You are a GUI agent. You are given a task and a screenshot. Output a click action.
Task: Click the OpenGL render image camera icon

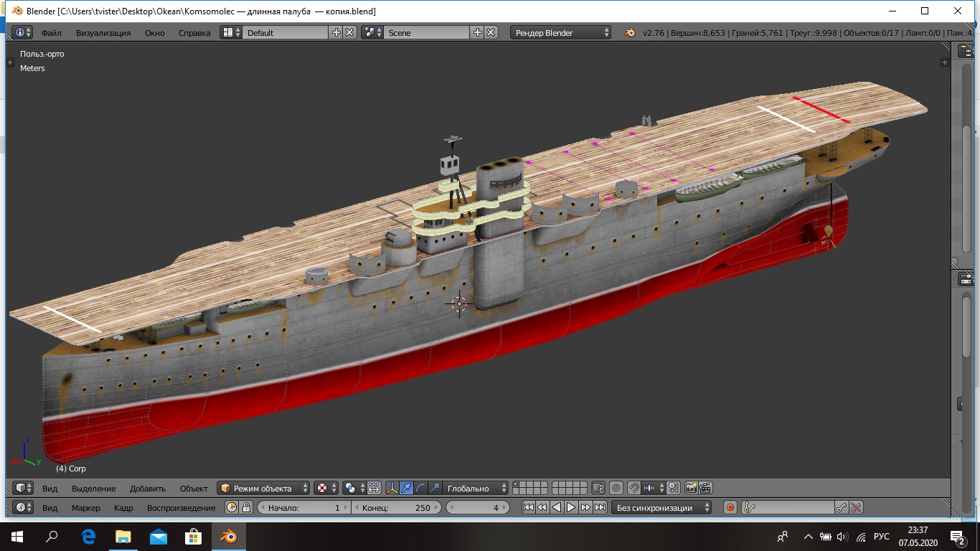(691, 489)
